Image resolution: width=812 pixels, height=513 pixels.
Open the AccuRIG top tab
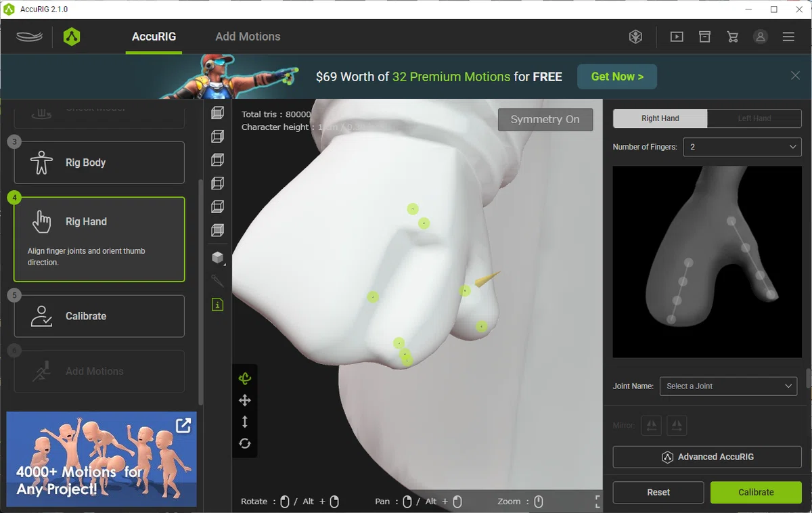tap(154, 37)
